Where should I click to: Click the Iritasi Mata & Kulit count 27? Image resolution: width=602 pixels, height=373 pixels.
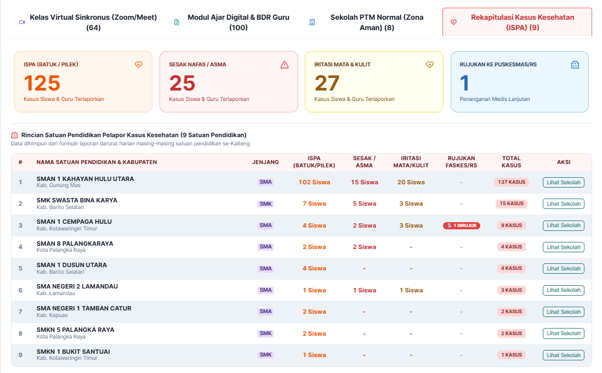pos(327,83)
